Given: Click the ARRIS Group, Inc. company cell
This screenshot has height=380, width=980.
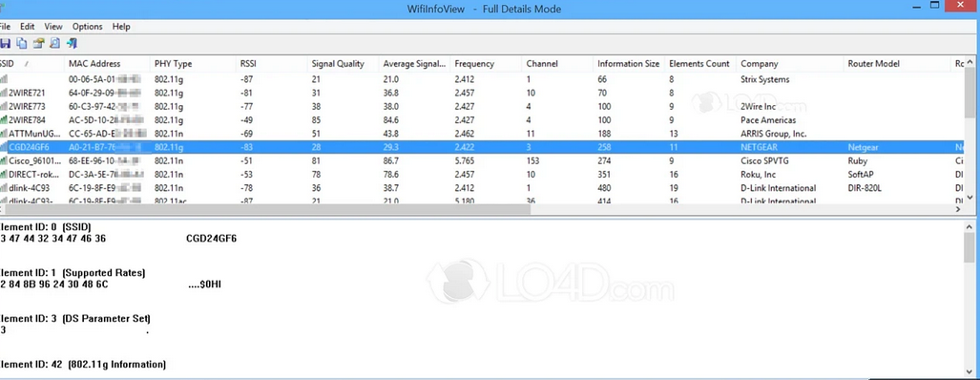Looking at the screenshot, I should pyautogui.click(x=774, y=134).
